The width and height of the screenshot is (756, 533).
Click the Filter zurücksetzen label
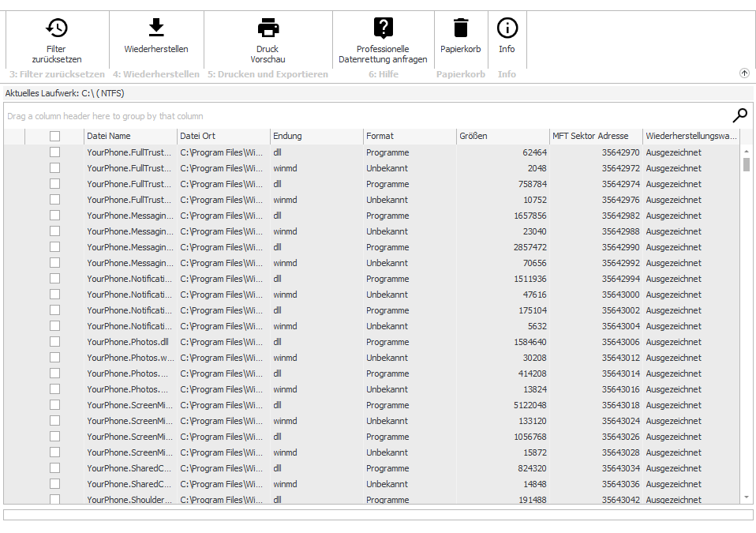pos(56,54)
